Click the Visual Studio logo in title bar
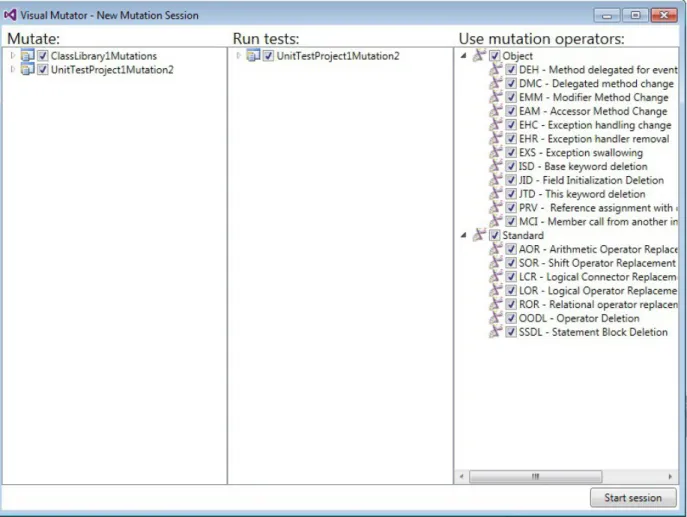 click(10, 15)
